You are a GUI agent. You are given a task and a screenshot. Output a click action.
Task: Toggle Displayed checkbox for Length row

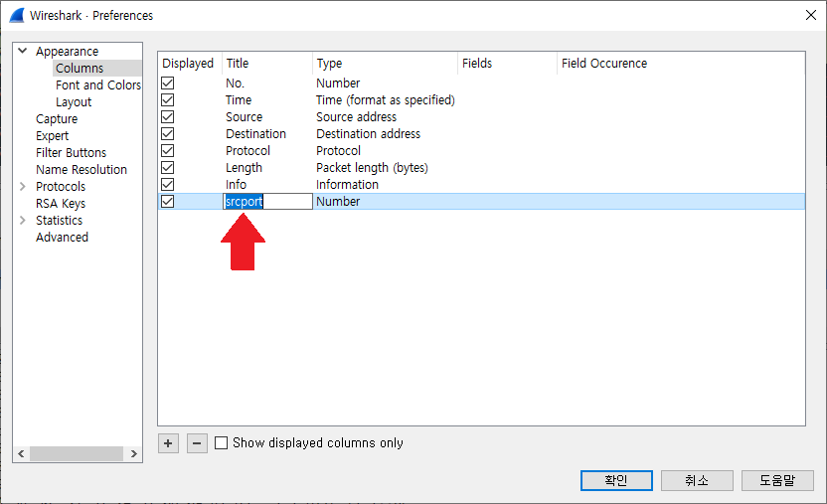(168, 167)
